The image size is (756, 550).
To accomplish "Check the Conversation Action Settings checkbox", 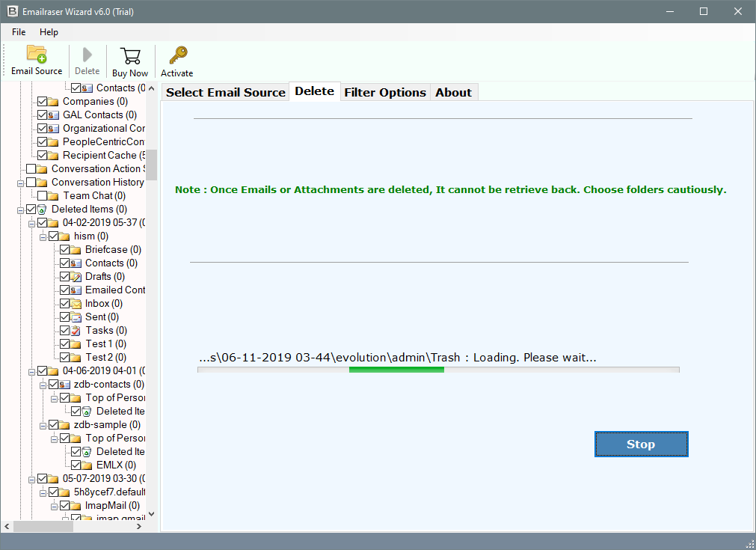I will 31,169.
